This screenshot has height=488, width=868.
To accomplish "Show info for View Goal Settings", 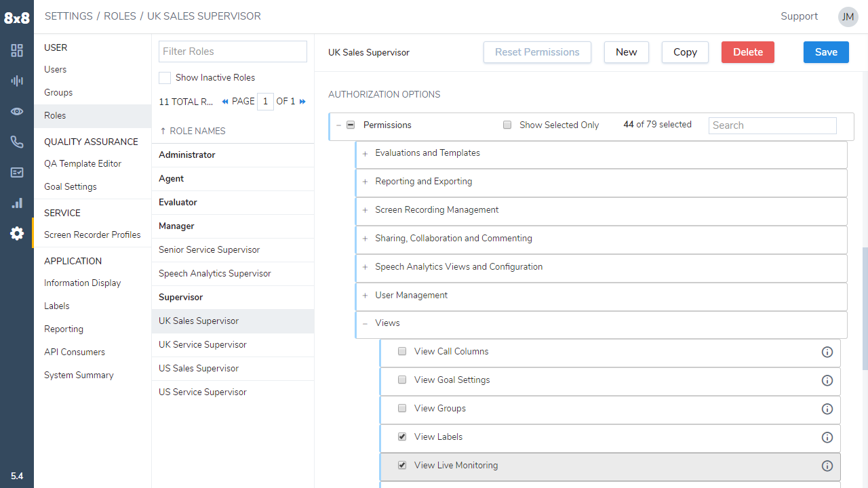I will tap(827, 381).
